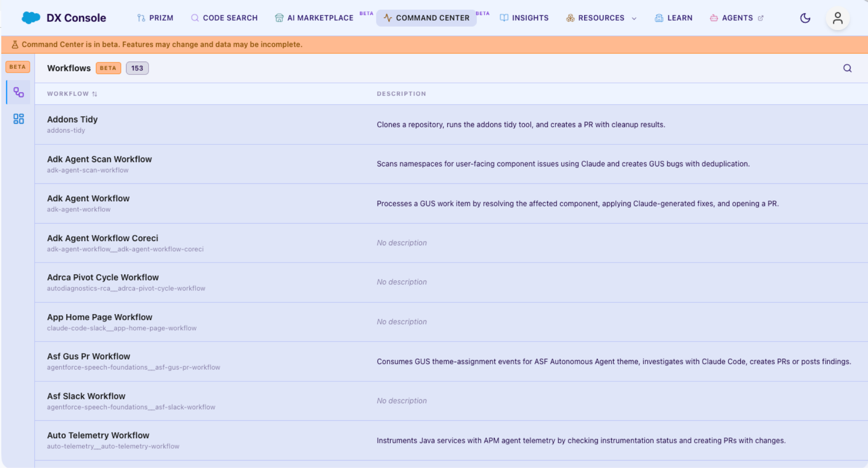Select the Command Center tab
This screenshot has width=868, height=468.
[x=426, y=18]
